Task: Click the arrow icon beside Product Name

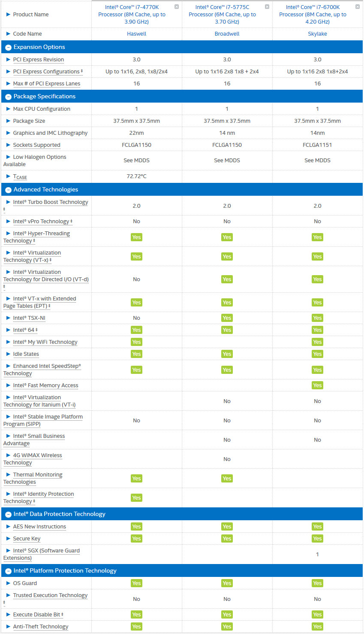Action: pos(8,15)
